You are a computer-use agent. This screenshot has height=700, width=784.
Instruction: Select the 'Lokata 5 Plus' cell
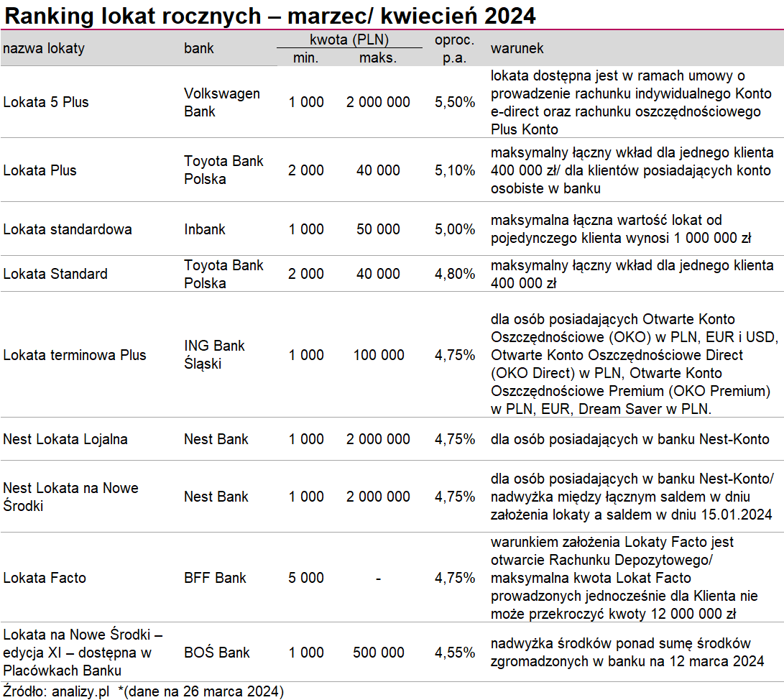coord(45,102)
